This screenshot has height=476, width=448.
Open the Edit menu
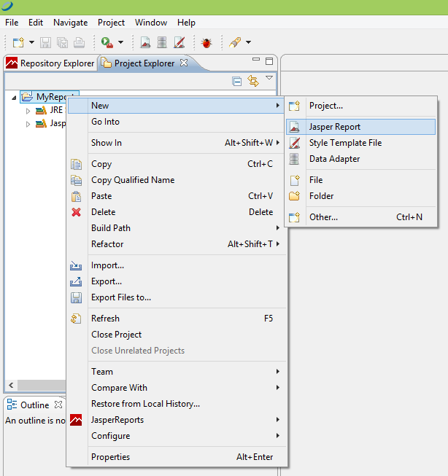[x=36, y=23]
